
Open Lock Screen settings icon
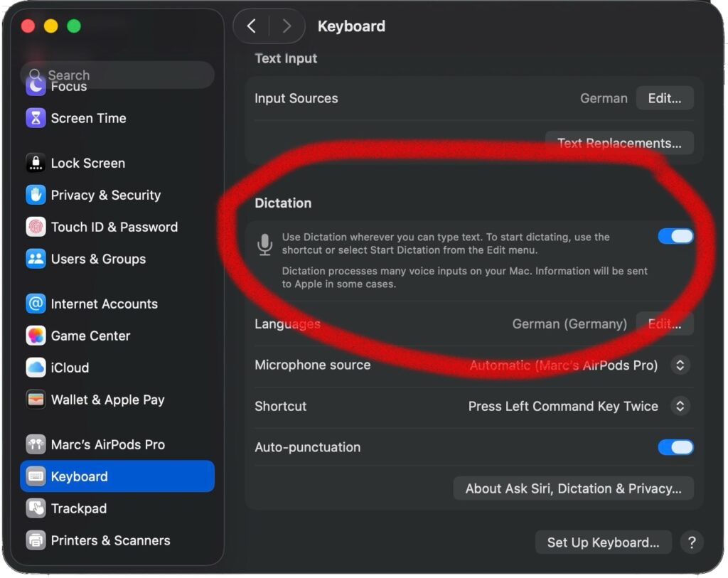click(36, 163)
